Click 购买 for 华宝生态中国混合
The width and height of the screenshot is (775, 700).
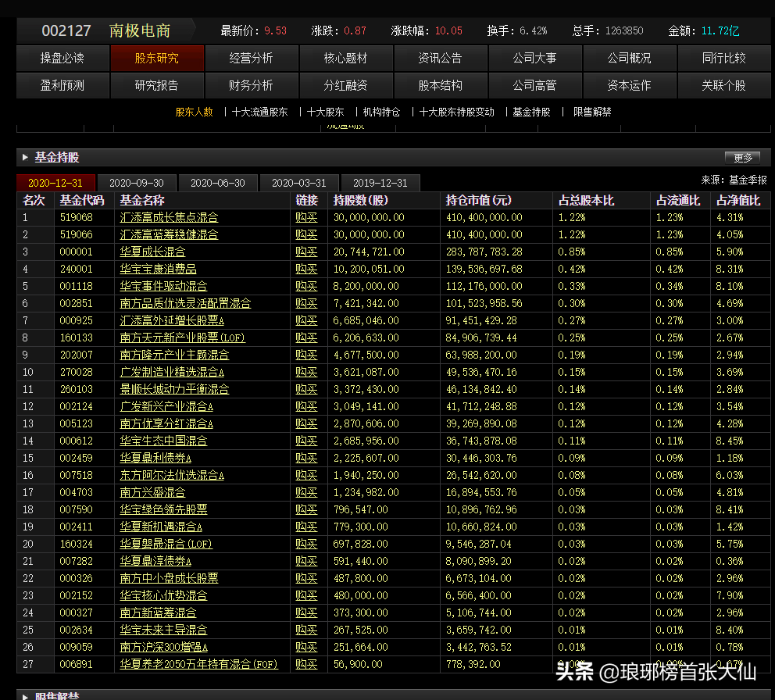click(306, 441)
